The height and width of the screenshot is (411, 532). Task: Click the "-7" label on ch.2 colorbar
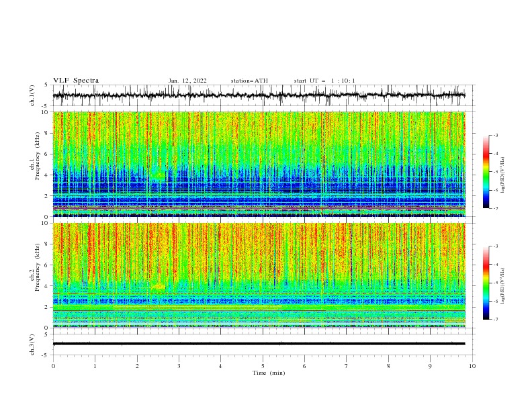(x=496, y=320)
